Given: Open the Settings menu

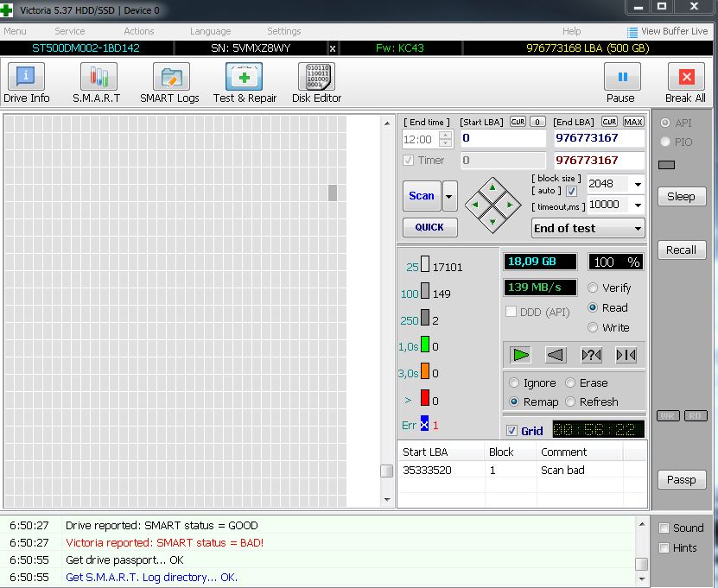Looking at the screenshot, I should [x=284, y=31].
